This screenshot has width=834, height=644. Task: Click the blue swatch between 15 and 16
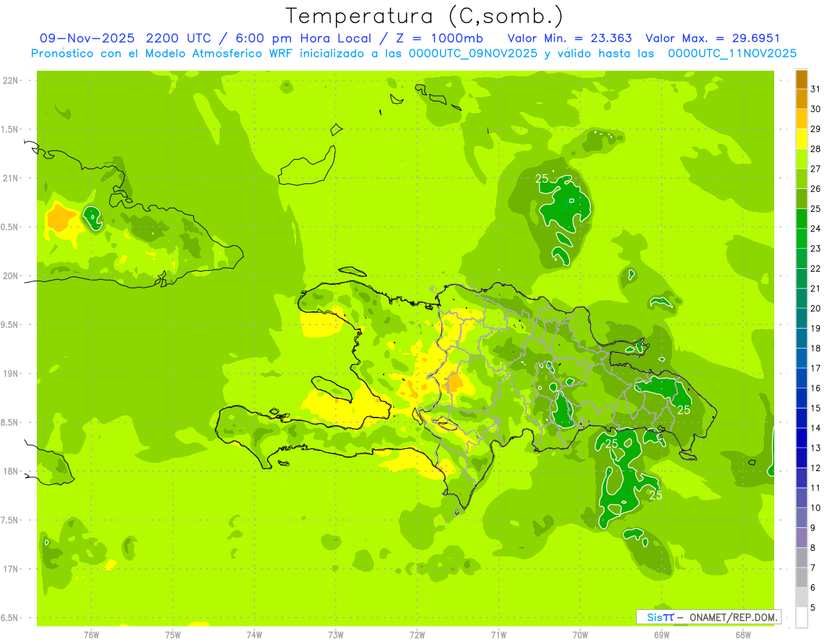(x=801, y=398)
